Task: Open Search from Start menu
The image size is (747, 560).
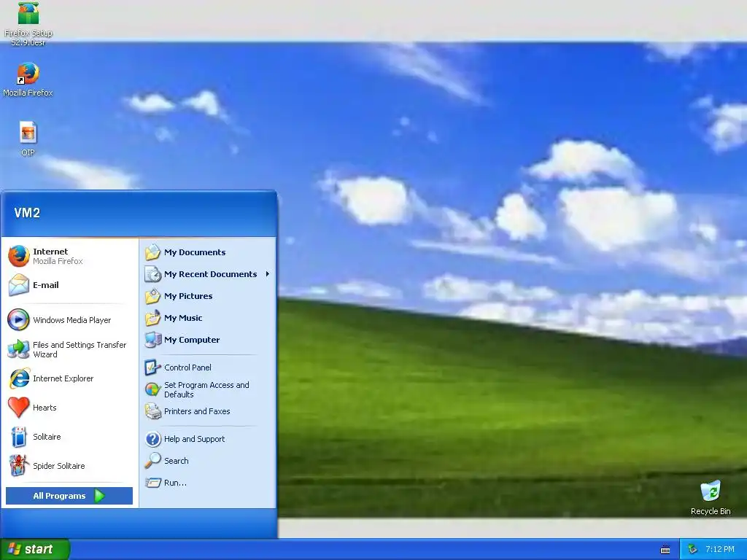Action: [x=208, y=461]
